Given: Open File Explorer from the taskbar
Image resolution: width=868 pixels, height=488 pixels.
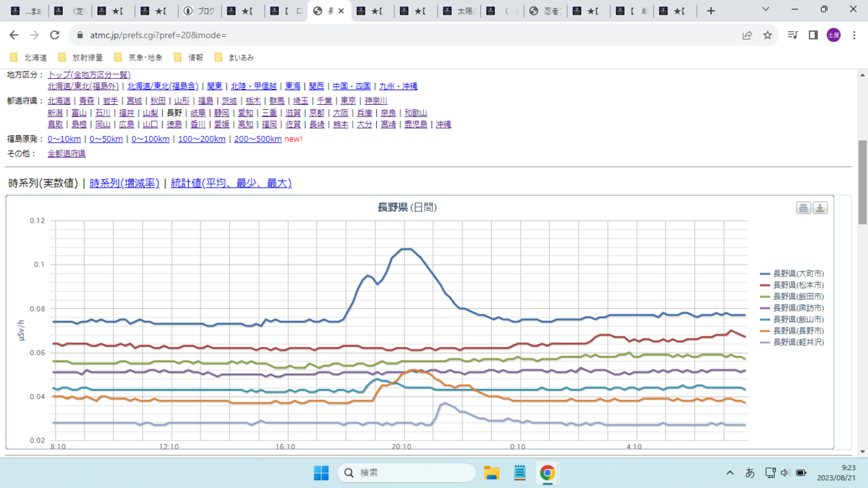Looking at the screenshot, I should tap(492, 473).
